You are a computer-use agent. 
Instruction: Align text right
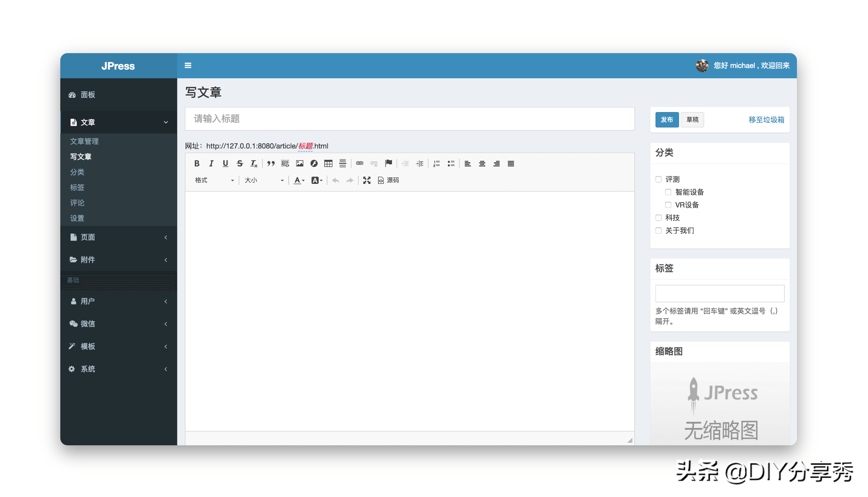pos(496,164)
